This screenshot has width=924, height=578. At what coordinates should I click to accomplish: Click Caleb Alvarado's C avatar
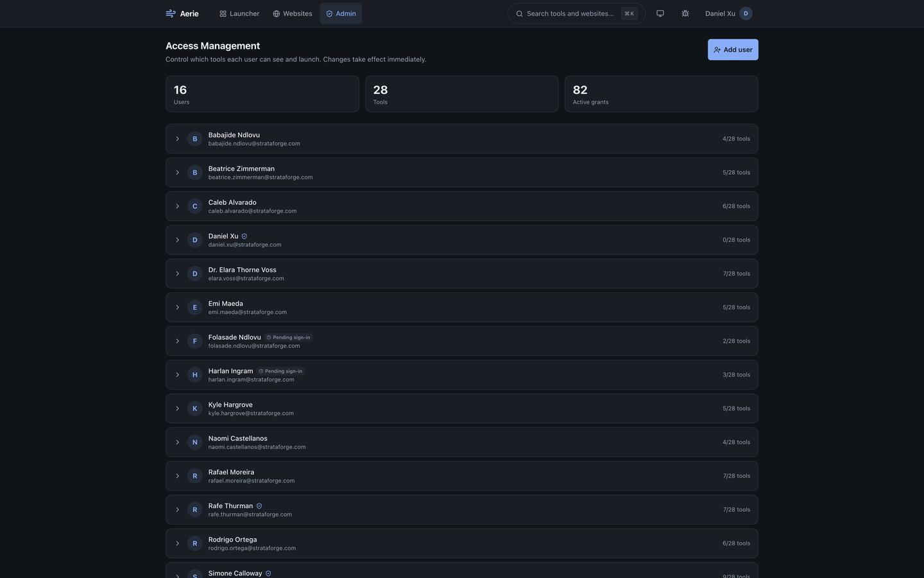pos(195,206)
